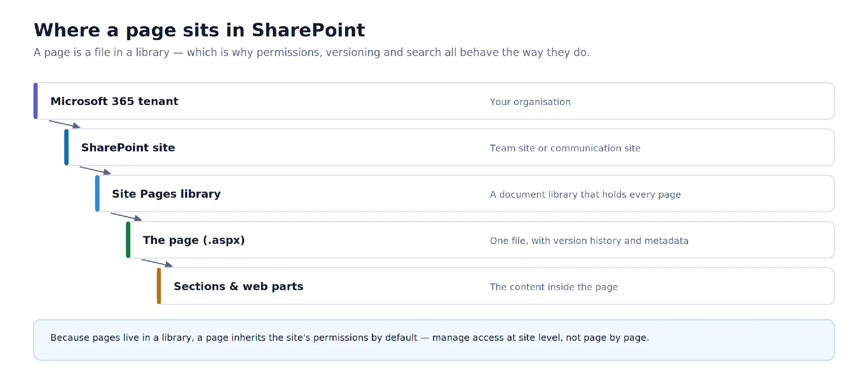Click the 'Your organisation' description

tap(530, 102)
